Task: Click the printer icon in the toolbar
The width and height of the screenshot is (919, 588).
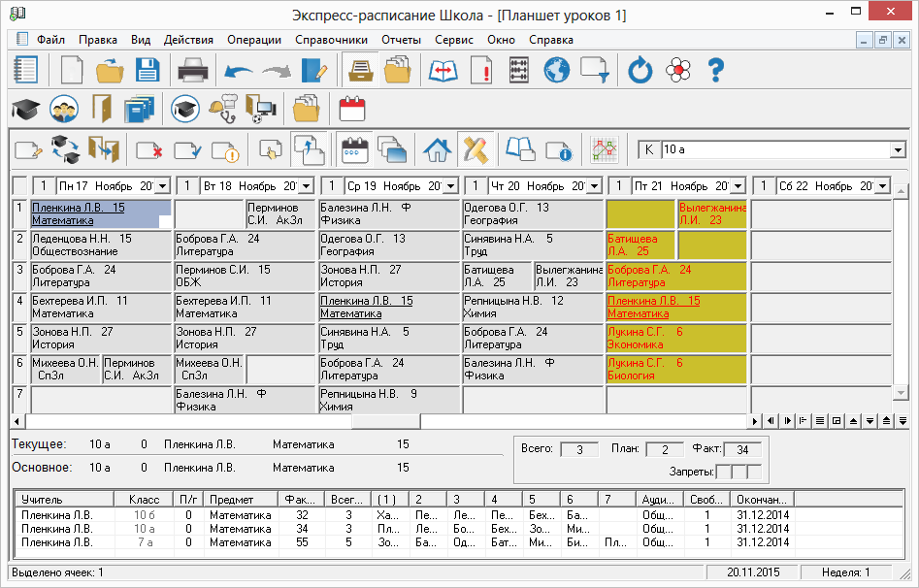Action: (x=192, y=71)
